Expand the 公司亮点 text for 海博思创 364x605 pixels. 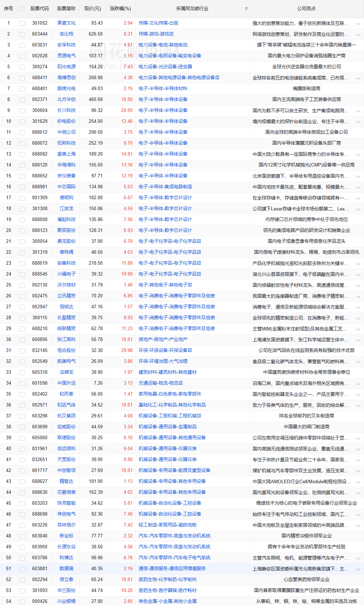pos(358,78)
